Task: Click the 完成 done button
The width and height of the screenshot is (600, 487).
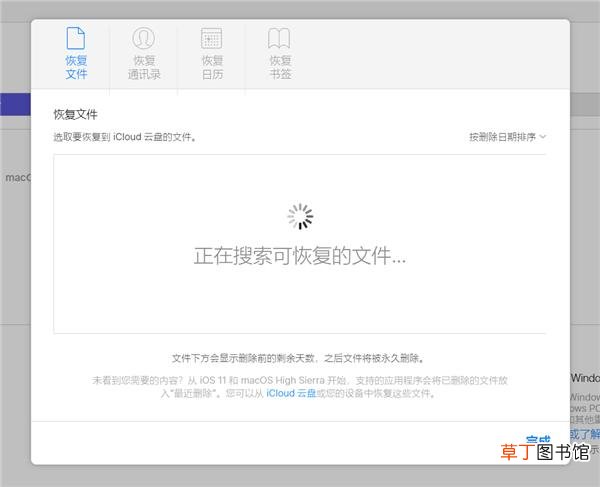Action: click(538, 441)
